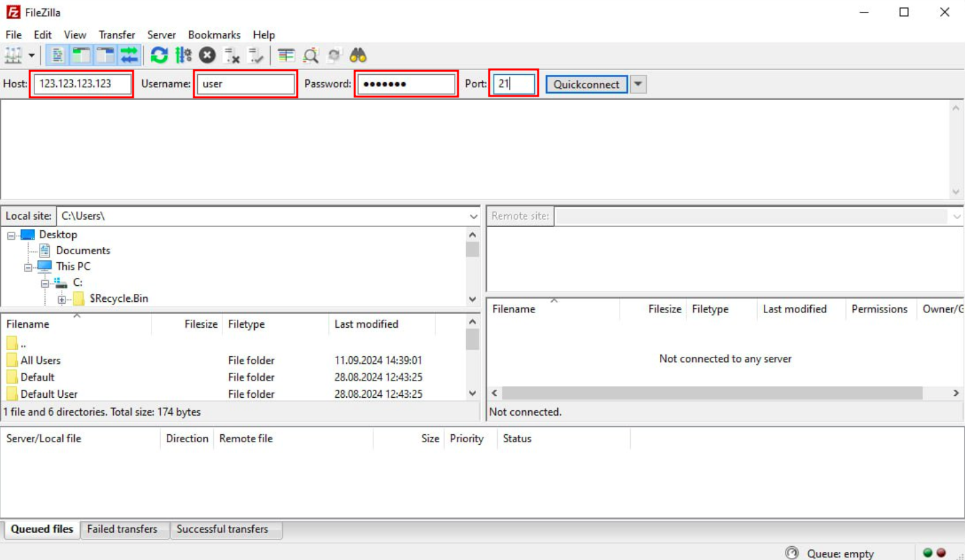Click the reconnect to last server icon

255,56
